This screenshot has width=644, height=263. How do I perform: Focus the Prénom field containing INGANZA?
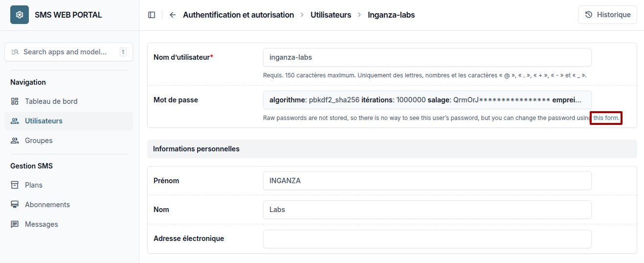coord(427,181)
